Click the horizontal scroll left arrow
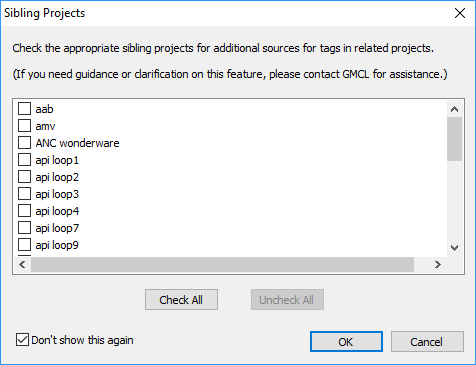The height and width of the screenshot is (365, 476). click(x=22, y=265)
